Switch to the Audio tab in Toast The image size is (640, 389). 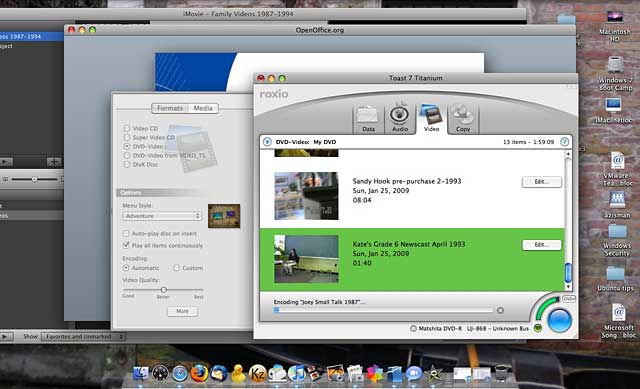click(x=400, y=118)
